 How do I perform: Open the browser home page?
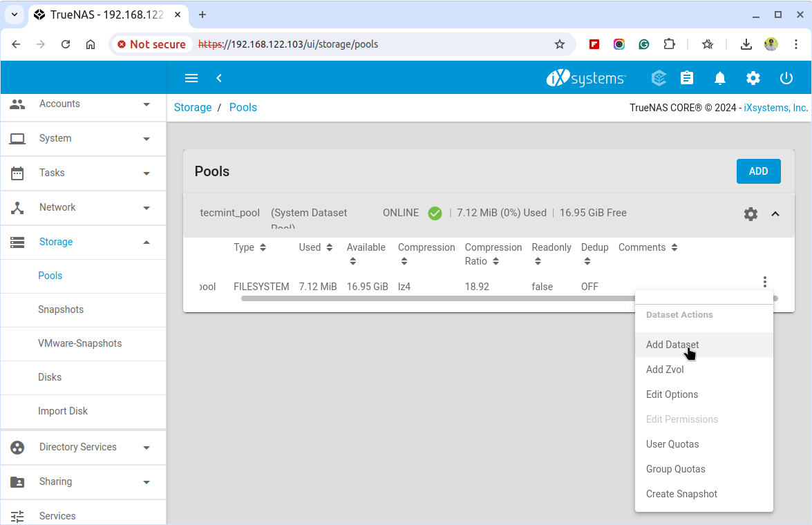click(x=91, y=44)
